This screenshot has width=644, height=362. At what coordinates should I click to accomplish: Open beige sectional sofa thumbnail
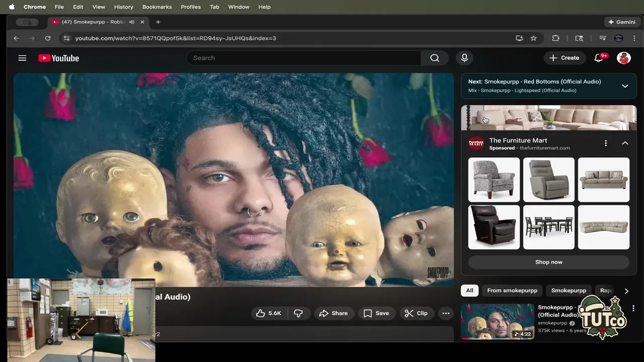point(604,227)
